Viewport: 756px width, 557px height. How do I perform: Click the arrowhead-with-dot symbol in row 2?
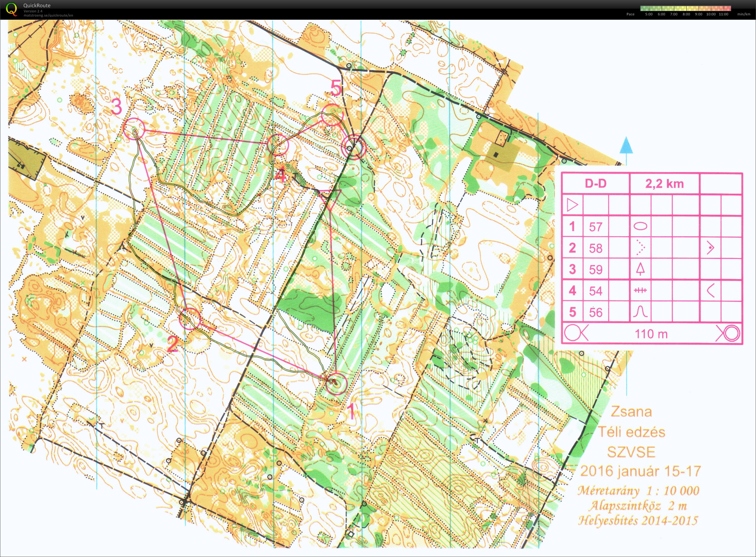coord(710,248)
